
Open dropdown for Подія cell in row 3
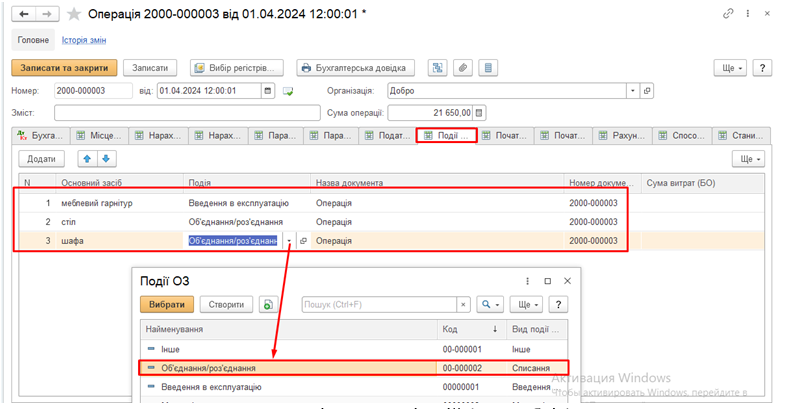pyautogui.click(x=289, y=241)
